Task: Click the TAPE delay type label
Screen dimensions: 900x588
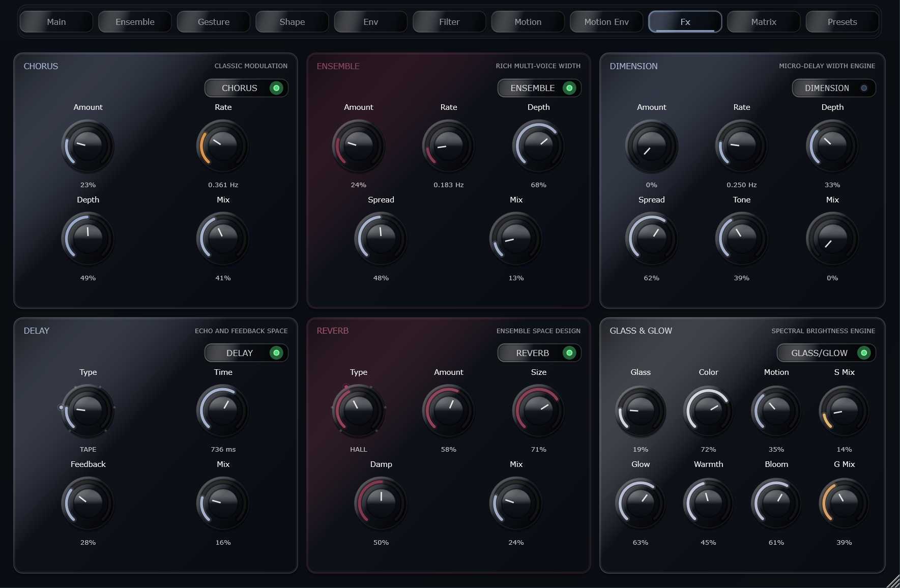Action: (88, 450)
